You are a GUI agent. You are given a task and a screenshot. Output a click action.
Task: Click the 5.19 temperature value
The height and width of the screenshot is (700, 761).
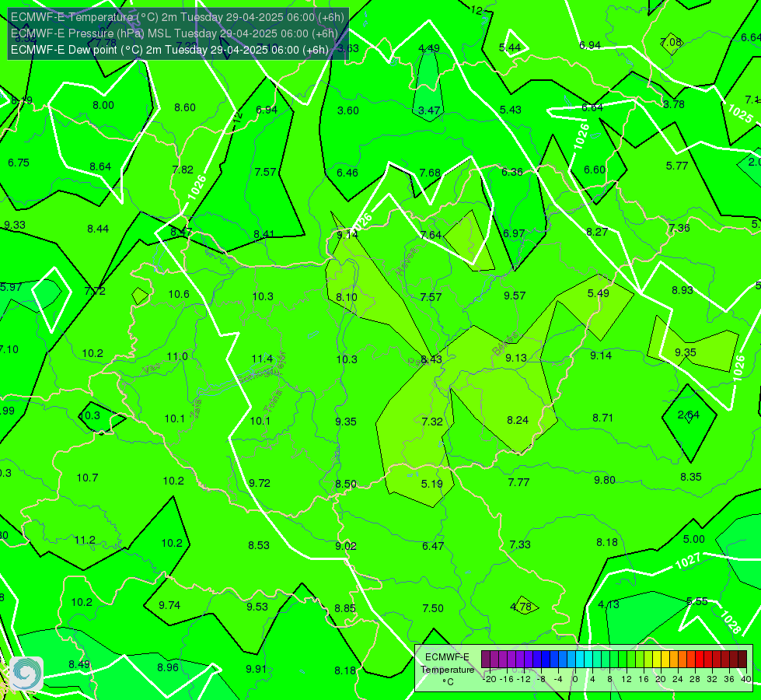pos(432,484)
